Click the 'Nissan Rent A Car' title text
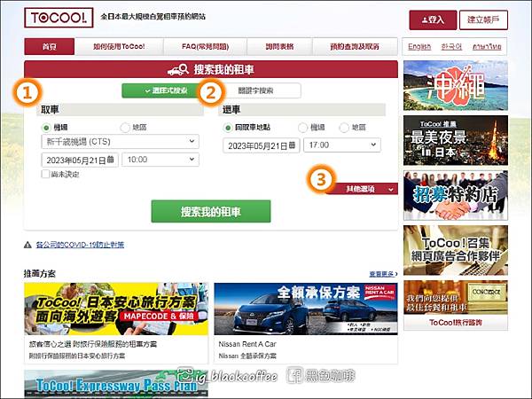Image resolution: width=532 pixels, height=399 pixels. (x=247, y=344)
